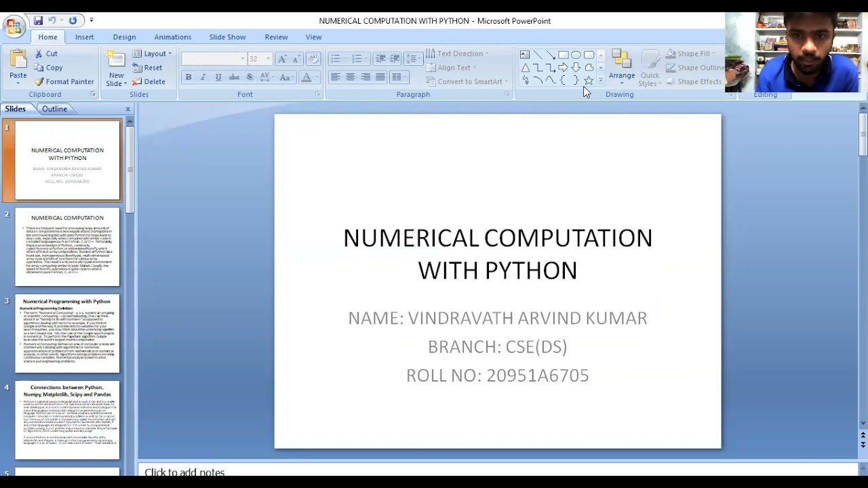Toggle underline formatting
Image resolution: width=868 pixels, height=488 pixels.
(218, 77)
